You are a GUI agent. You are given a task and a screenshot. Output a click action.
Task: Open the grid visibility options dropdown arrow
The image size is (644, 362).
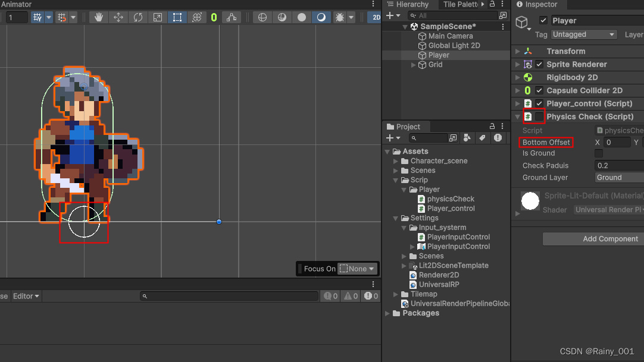coord(49,17)
